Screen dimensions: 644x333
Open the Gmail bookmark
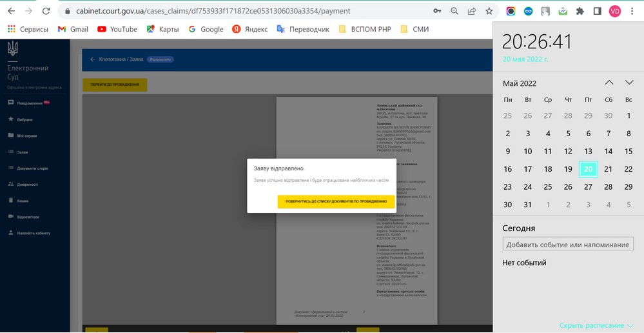73,29
